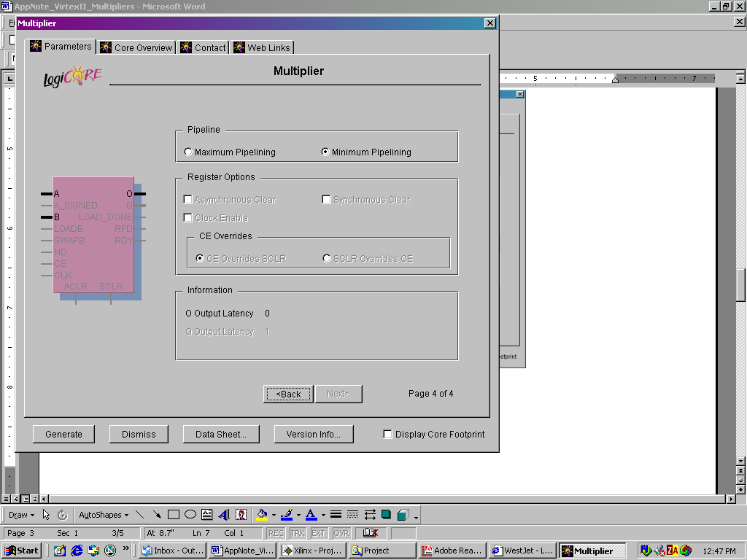The width and height of the screenshot is (747, 560).
Task: Open the 3-D effects tool
Action: 403,514
